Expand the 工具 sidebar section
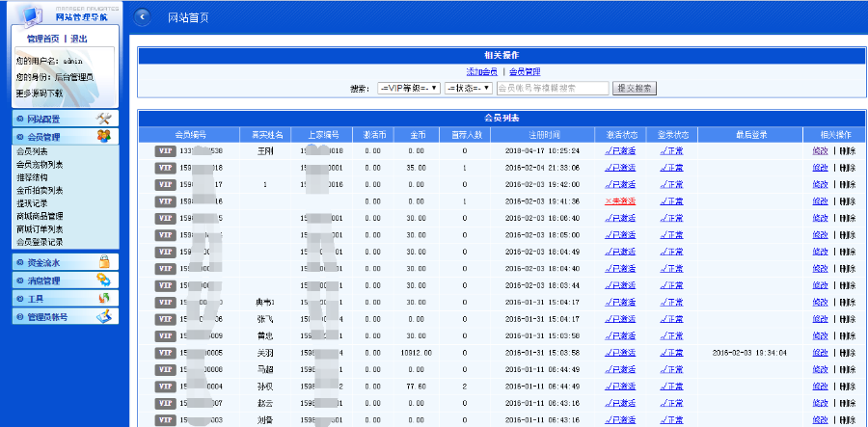 coord(66,299)
